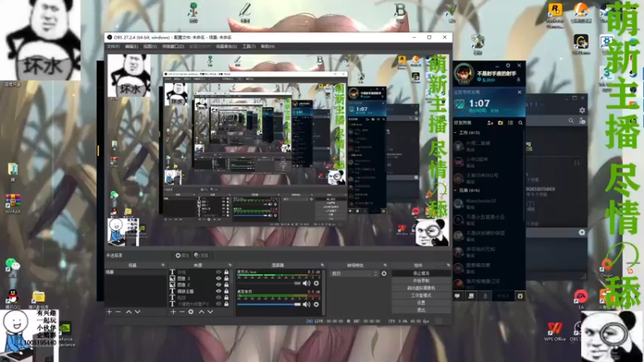Remove selected scene with minus icon
The width and height of the screenshot is (644, 362).
coord(118,312)
